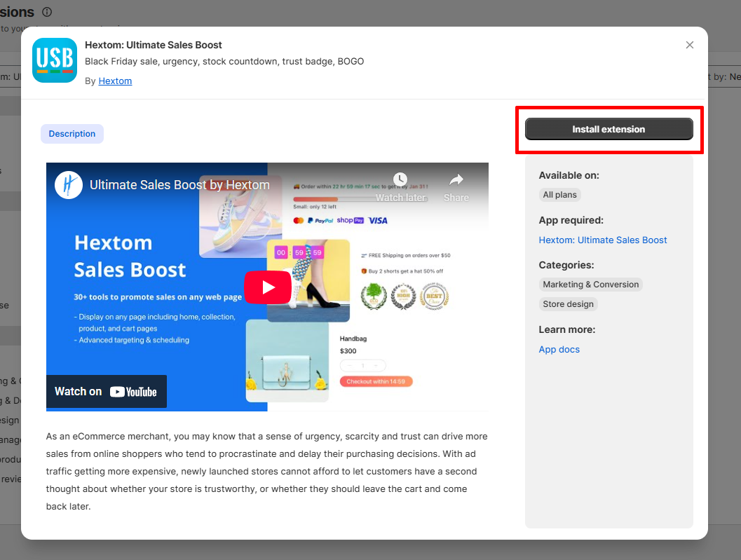Select the Description tab
The height and width of the screenshot is (560, 741).
(x=72, y=134)
